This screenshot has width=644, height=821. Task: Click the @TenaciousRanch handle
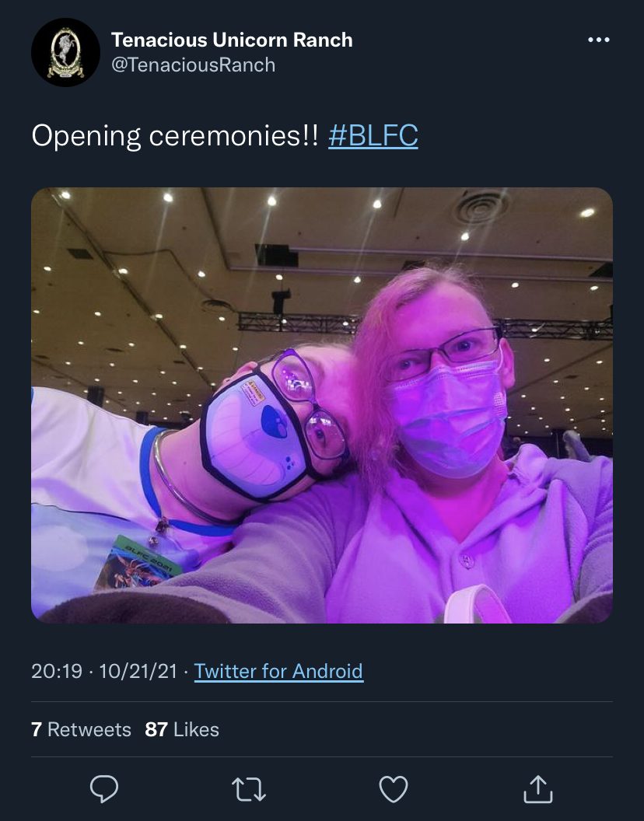click(x=194, y=65)
